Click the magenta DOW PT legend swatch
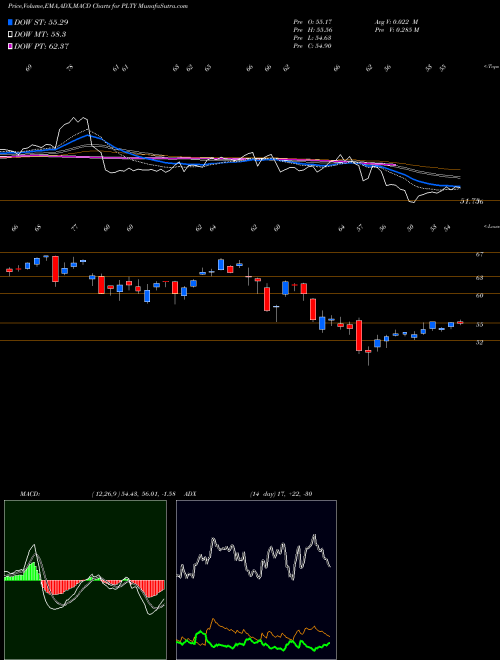Screen dimensions: 500x660 click(10, 46)
